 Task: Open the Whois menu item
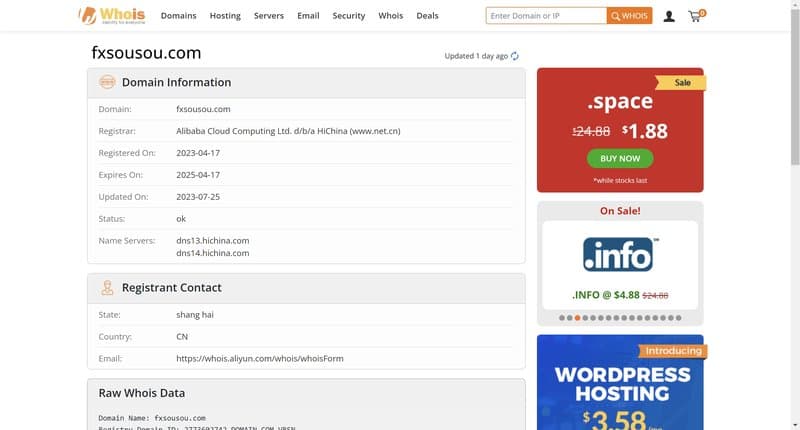pos(391,16)
